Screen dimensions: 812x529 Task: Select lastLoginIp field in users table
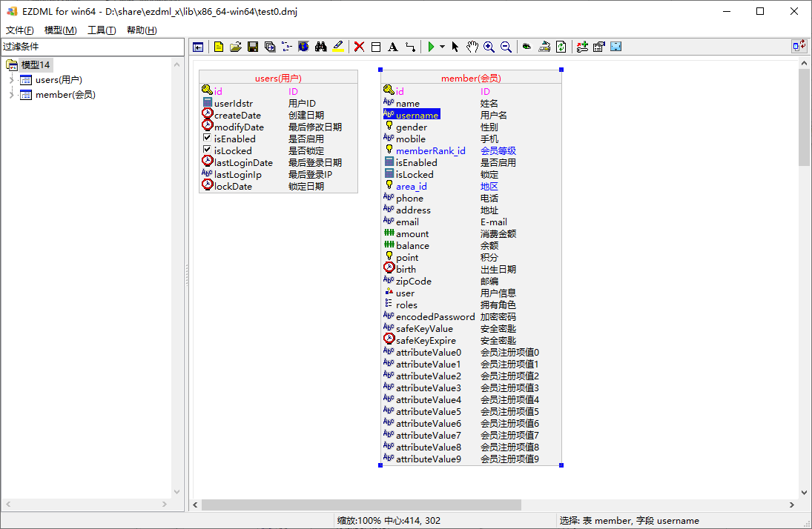pos(238,175)
